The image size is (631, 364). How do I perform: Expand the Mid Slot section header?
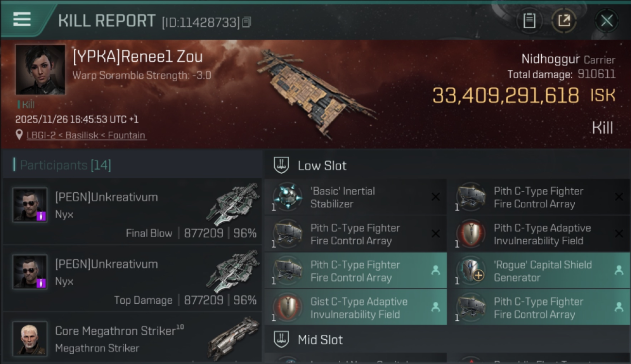pos(320,340)
